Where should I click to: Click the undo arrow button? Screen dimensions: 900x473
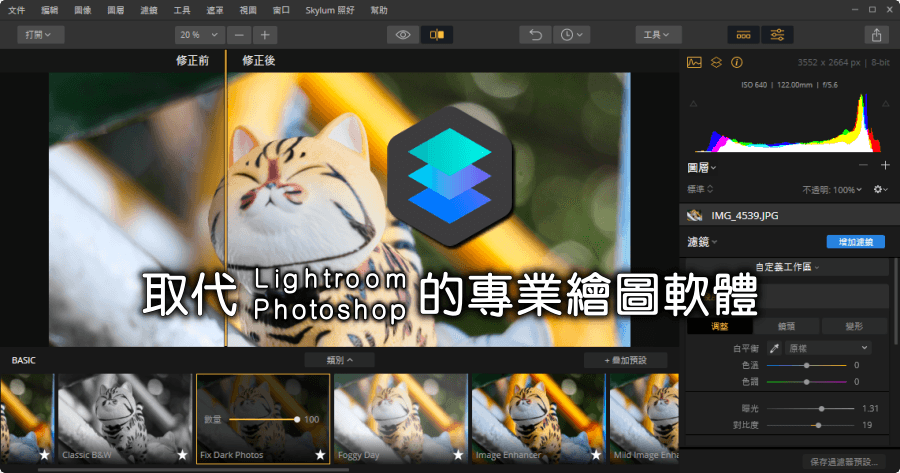[x=536, y=35]
